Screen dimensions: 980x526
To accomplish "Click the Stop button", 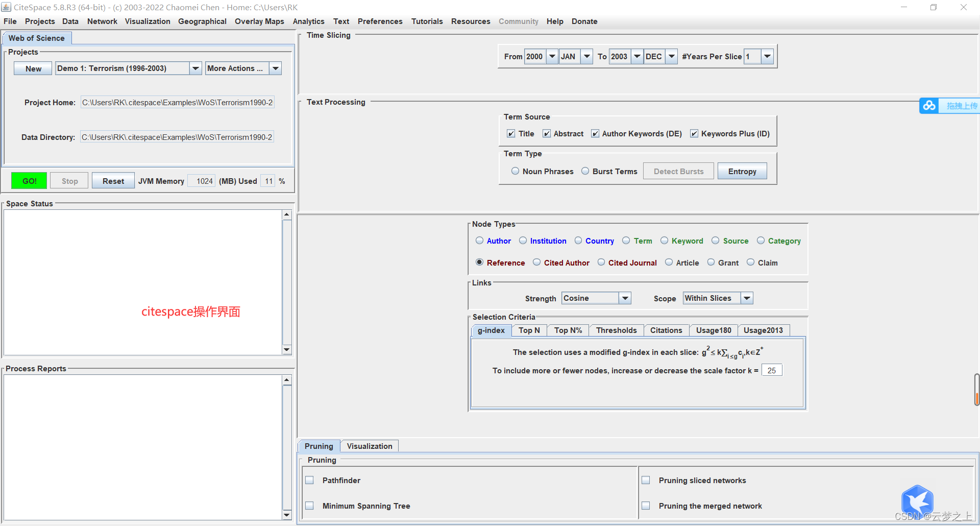I will 69,181.
